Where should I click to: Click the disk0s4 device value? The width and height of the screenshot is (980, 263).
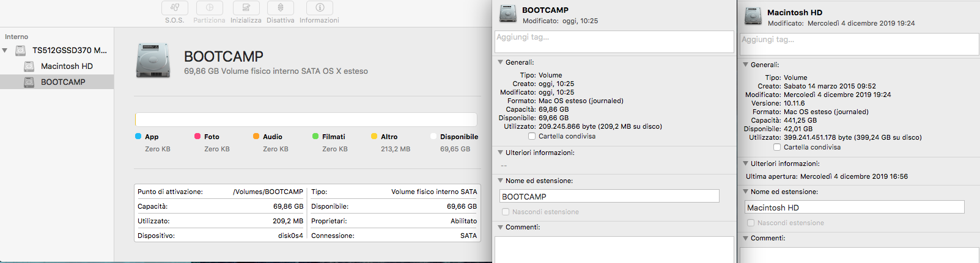[x=290, y=236]
